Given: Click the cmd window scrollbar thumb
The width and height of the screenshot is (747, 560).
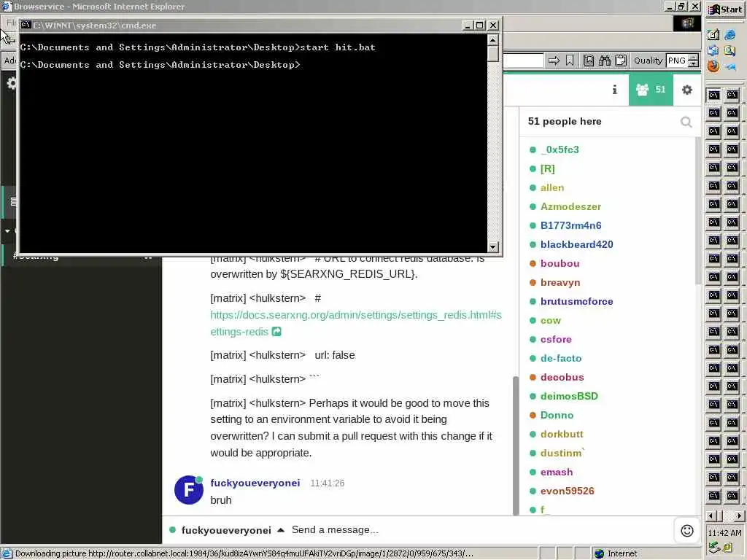Looking at the screenshot, I should [493, 53].
